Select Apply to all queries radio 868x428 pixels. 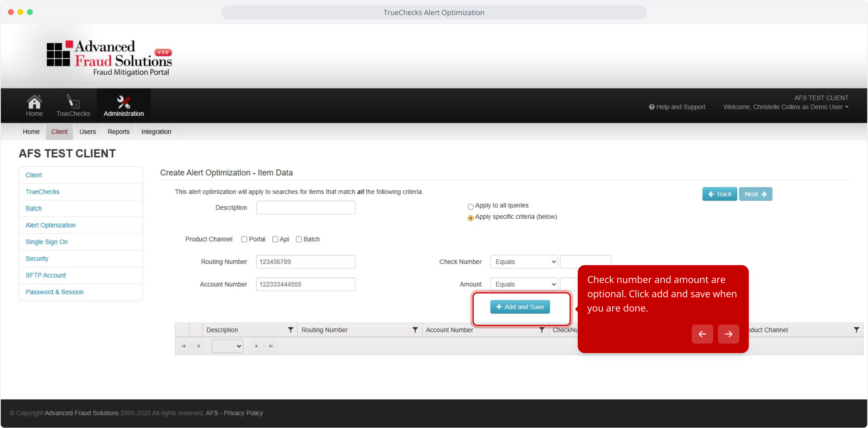point(470,206)
